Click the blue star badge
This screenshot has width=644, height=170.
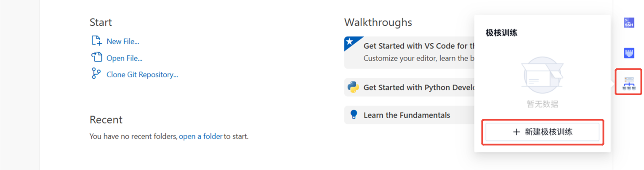pos(349,42)
